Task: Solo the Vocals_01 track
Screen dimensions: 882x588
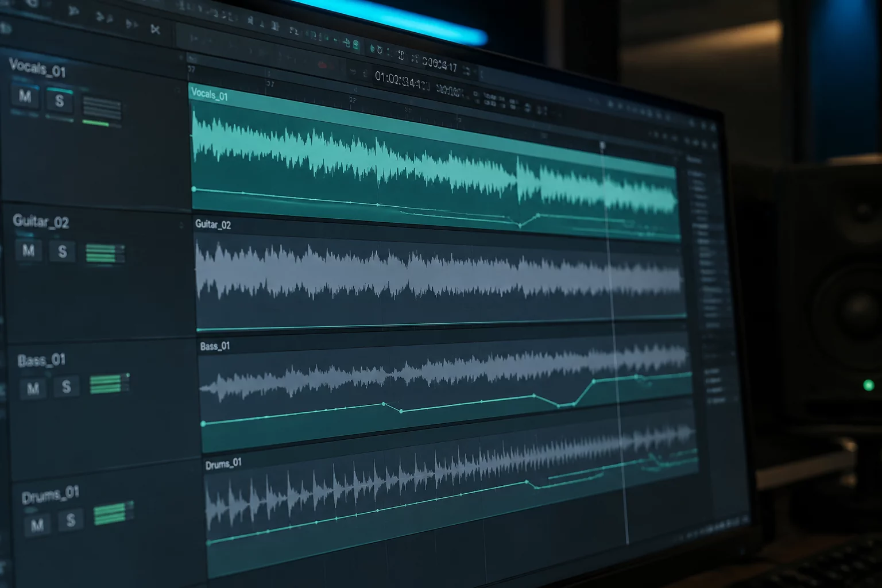Action: [59, 102]
